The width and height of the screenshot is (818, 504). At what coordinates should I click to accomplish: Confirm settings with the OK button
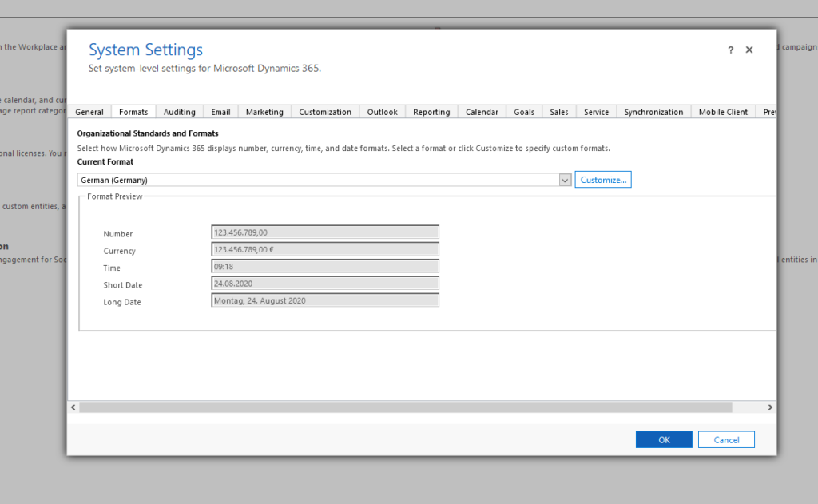(664, 440)
